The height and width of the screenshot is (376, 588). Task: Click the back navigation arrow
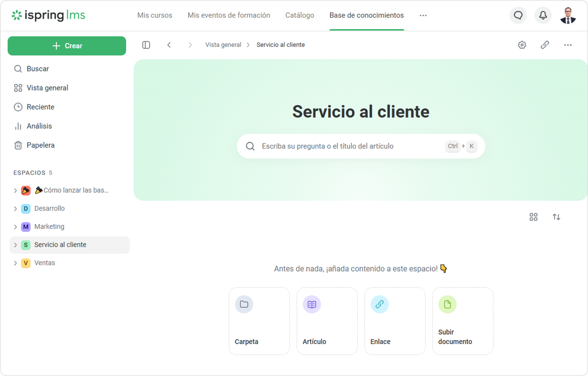click(x=169, y=45)
